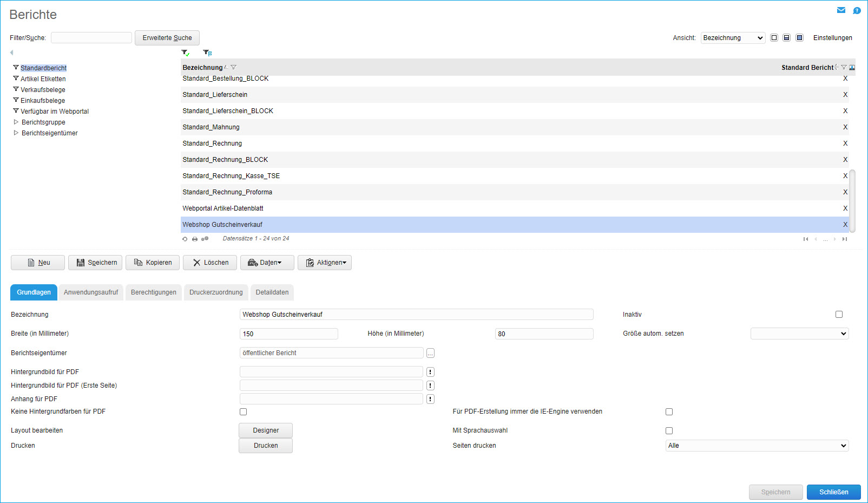Expand the Berichtsgruppe tree node

pos(16,122)
